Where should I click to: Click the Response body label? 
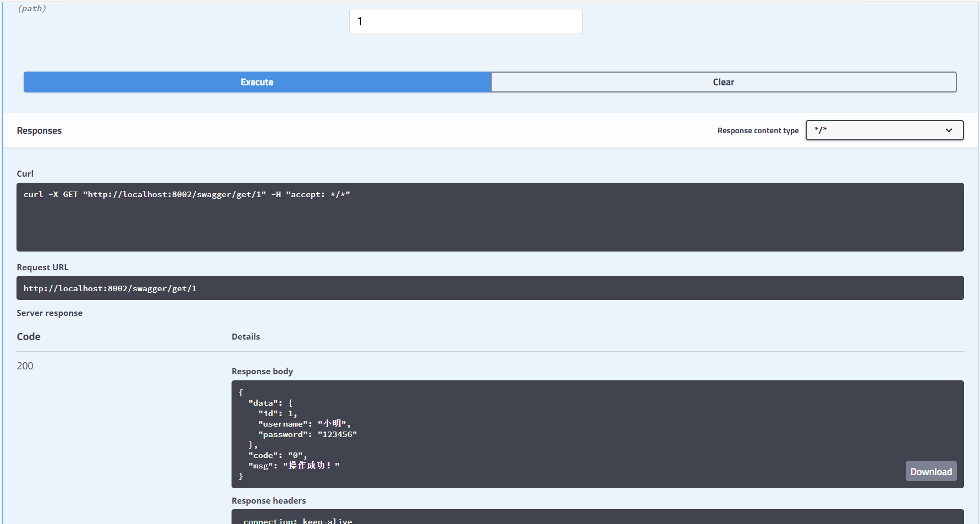coord(262,371)
